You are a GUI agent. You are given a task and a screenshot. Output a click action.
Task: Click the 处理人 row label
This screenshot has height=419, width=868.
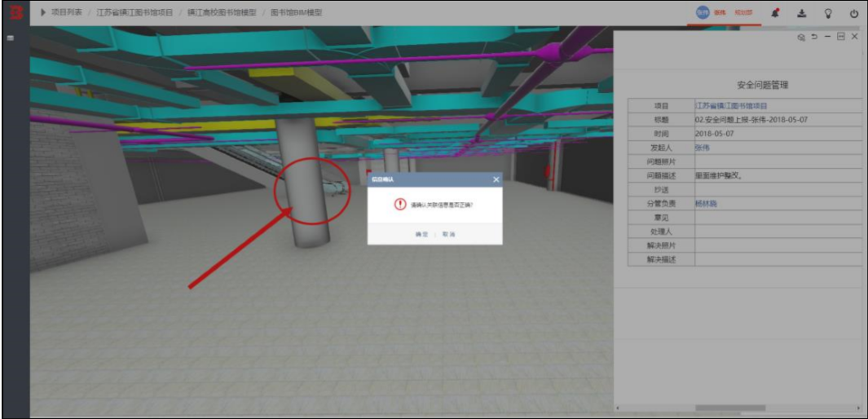(661, 232)
